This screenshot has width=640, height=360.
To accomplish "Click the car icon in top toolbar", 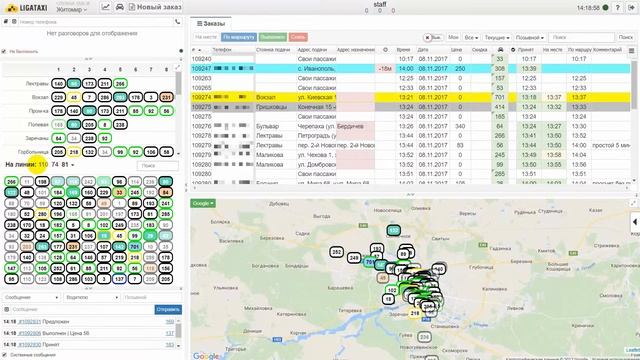I will coord(120,7).
